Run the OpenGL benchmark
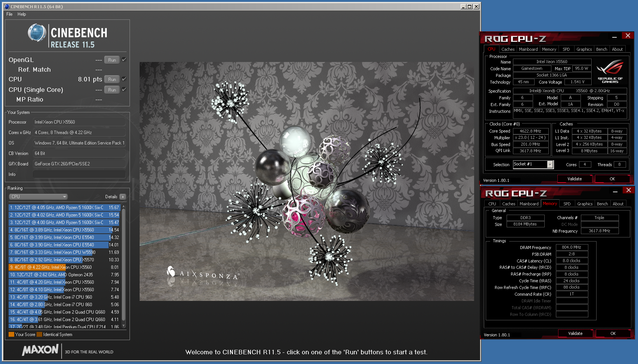 112,60
